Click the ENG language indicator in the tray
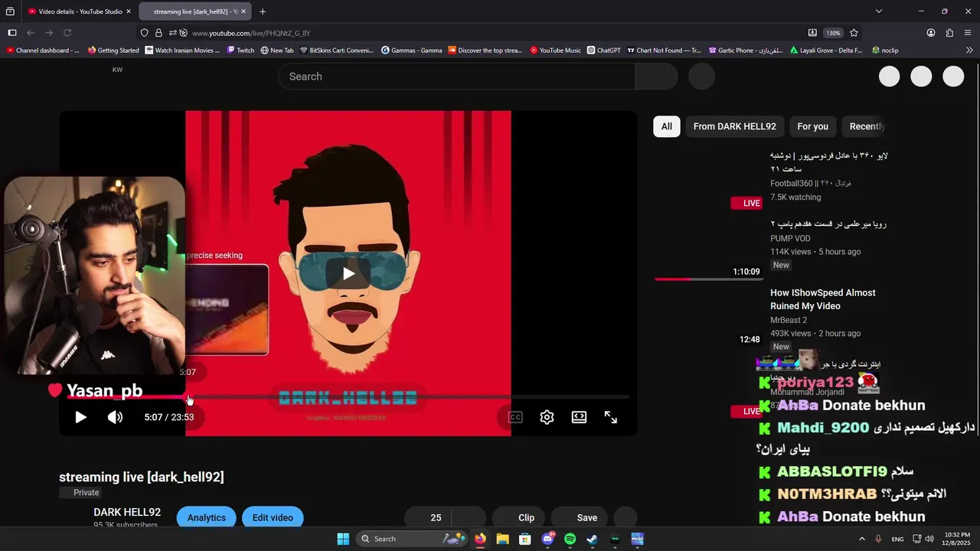The height and width of the screenshot is (551, 980). click(x=897, y=539)
